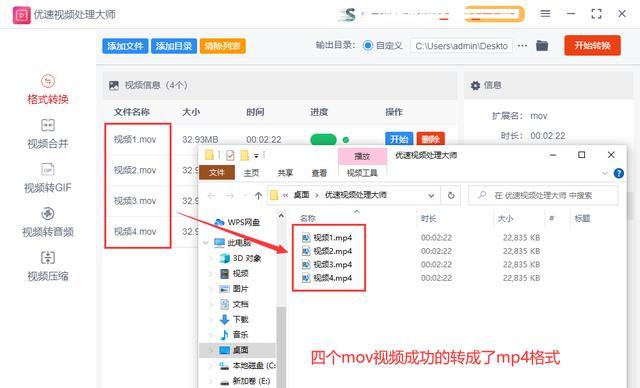Click 桌面 in the address breadcrumb
Image resolution: width=640 pixels, height=388 pixels.
(x=301, y=195)
